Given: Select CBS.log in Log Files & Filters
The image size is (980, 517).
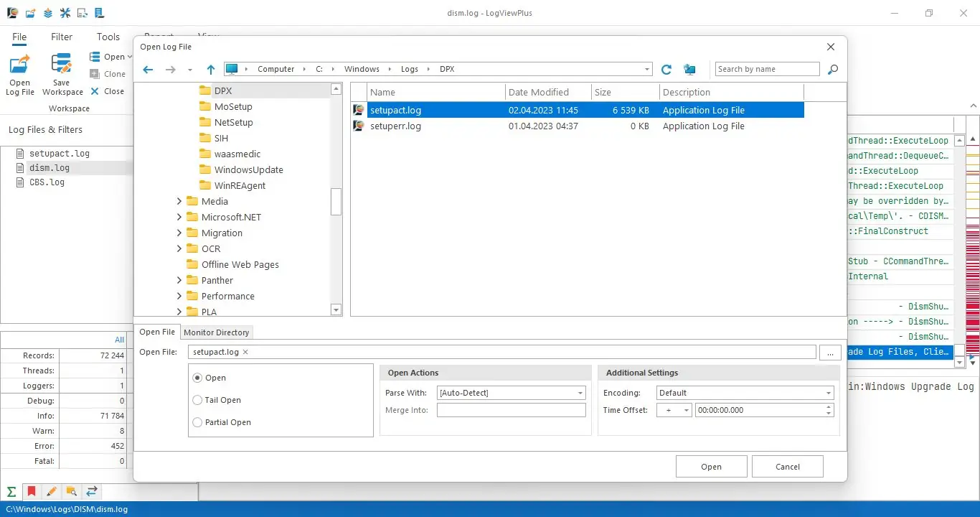Looking at the screenshot, I should tap(47, 182).
